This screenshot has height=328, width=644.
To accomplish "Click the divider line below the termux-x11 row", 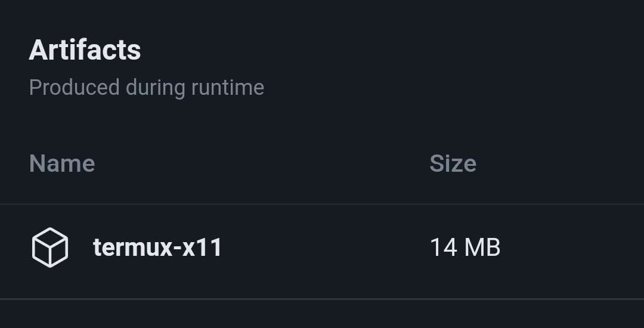I will coord(322,299).
